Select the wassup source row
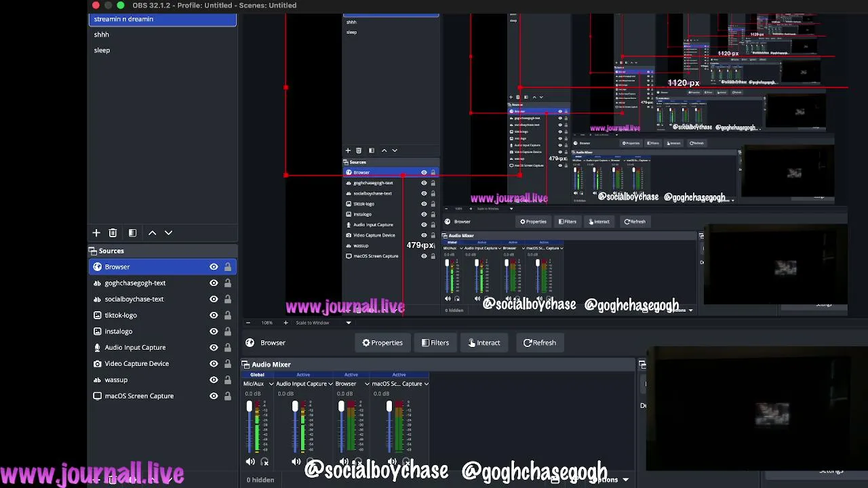868x488 pixels. pyautogui.click(x=163, y=380)
